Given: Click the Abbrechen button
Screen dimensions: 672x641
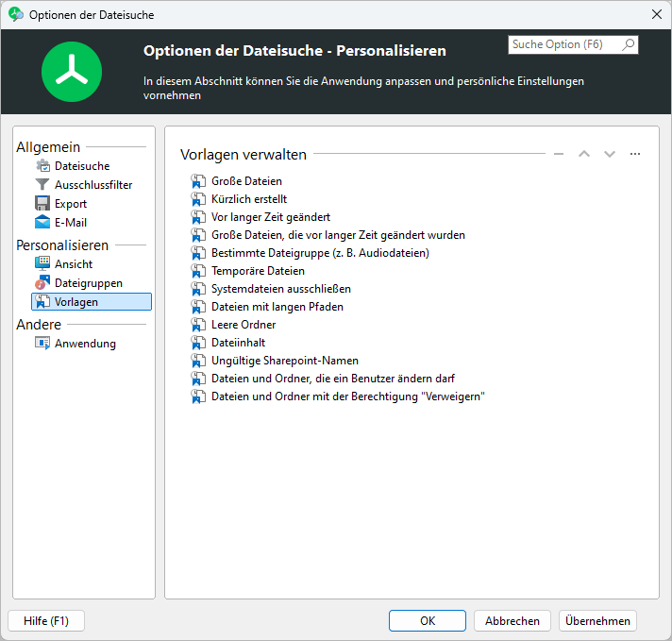Looking at the screenshot, I should coord(512,621).
